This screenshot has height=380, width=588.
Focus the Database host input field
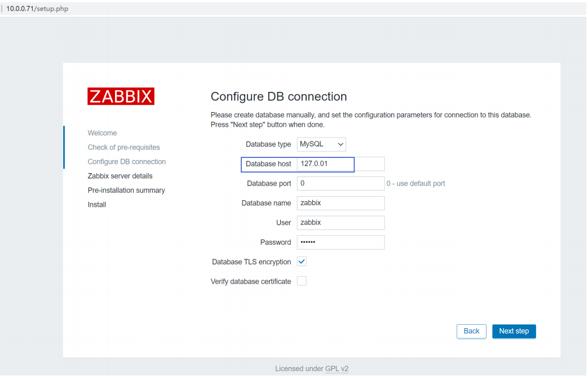point(341,164)
